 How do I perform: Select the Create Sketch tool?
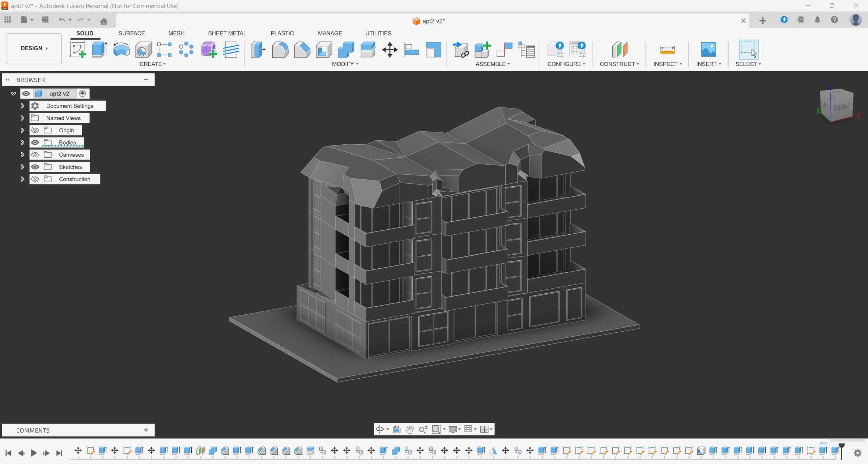[78, 50]
